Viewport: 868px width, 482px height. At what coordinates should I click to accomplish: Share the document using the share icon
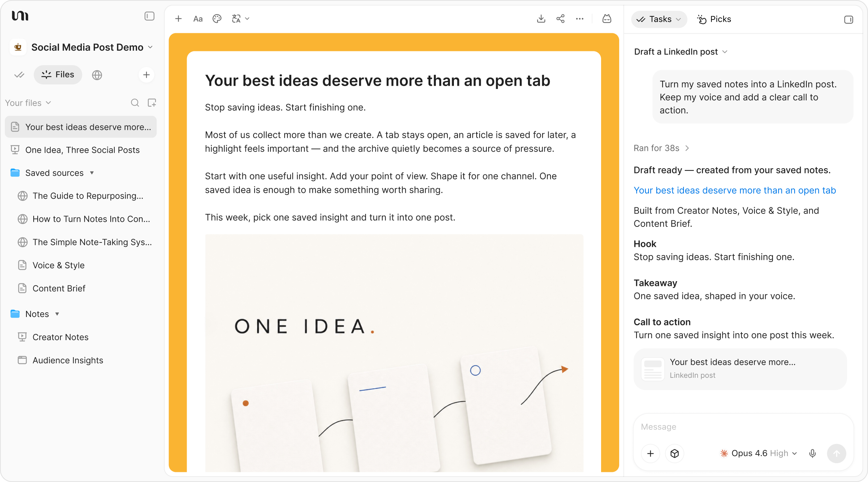point(561,19)
